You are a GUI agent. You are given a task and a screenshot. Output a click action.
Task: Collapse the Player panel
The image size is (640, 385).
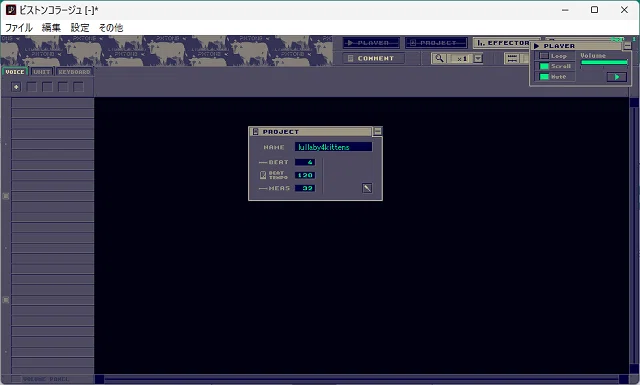pyautogui.click(x=628, y=46)
